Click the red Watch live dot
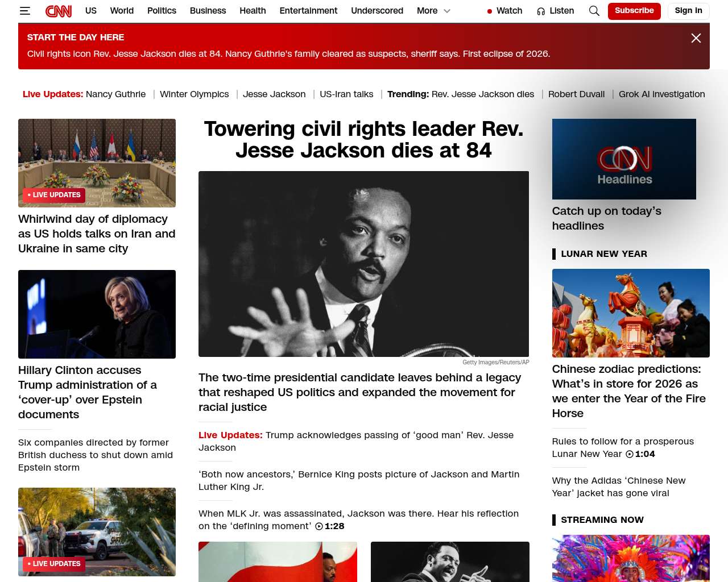This screenshot has width=728, height=582. point(490,11)
